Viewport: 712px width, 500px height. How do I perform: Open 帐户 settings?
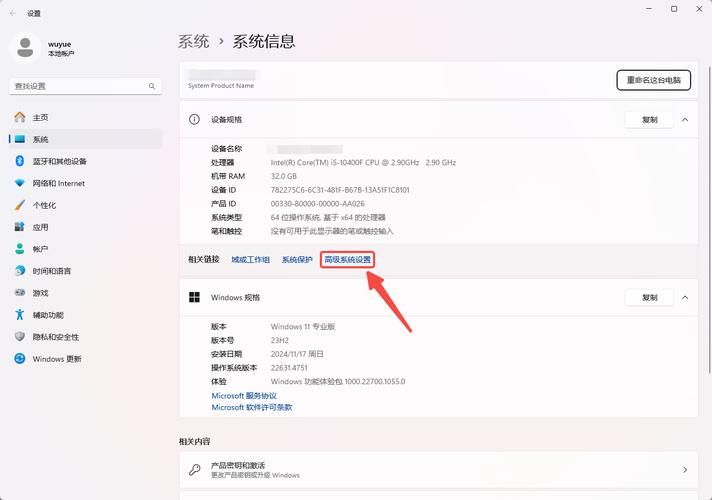85,248
